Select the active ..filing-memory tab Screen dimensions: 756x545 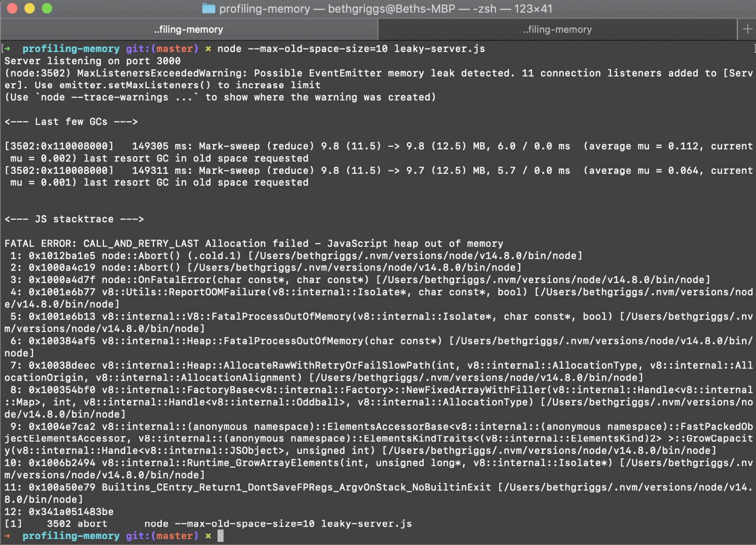coord(188,29)
